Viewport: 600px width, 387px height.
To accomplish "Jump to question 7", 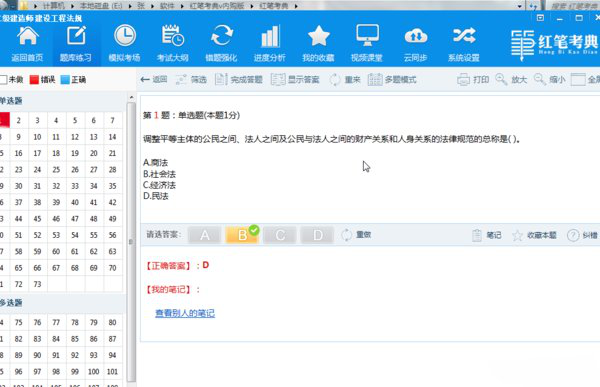I will pyautogui.click(x=112, y=120).
